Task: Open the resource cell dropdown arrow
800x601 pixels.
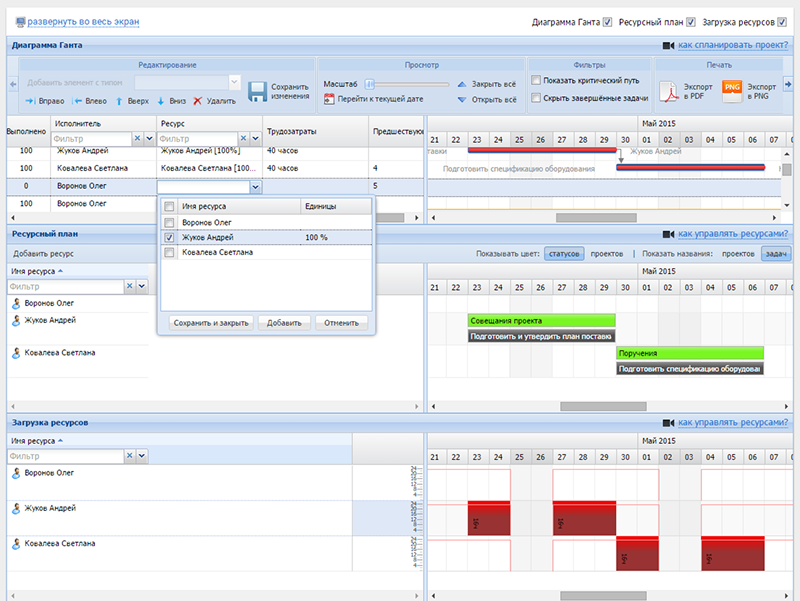Action: click(255, 187)
